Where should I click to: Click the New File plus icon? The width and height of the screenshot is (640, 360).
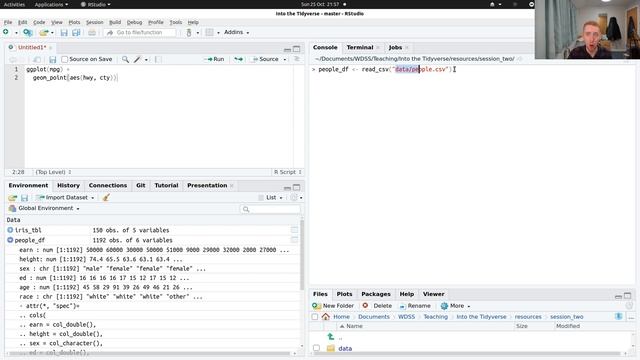pyautogui.click(x=6, y=32)
